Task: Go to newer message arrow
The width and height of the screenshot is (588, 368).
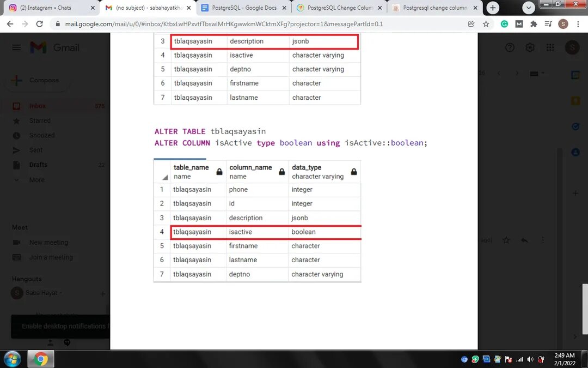Action: click(x=499, y=73)
